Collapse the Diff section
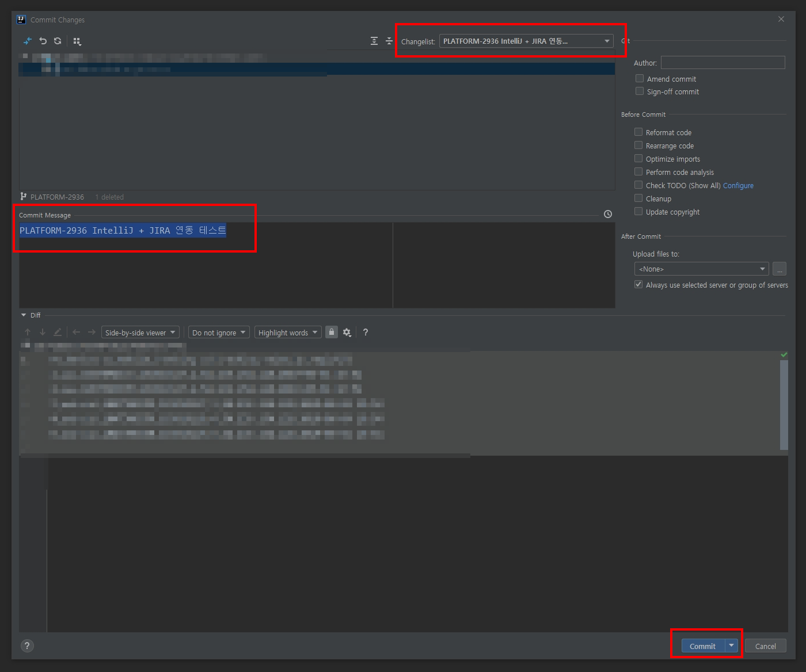The width and height of the screenshot is (806, 672). pyautogui.click(x=24, y=315)
